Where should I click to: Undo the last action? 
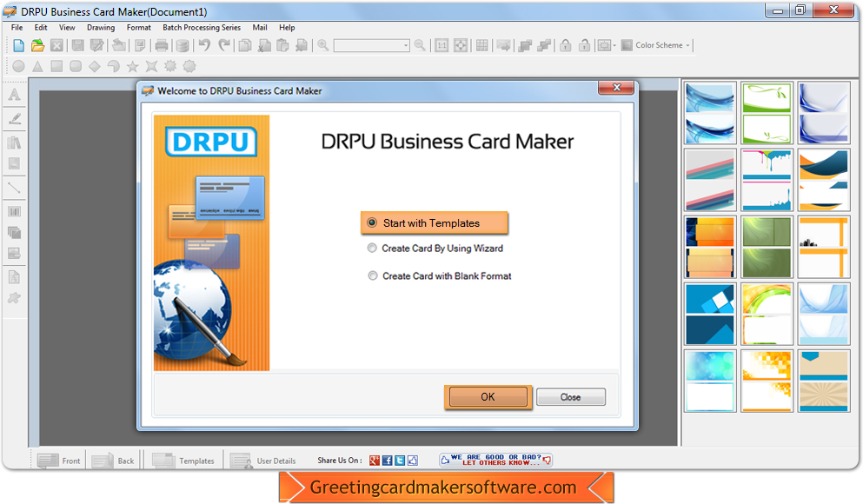(x=204, y=45)
